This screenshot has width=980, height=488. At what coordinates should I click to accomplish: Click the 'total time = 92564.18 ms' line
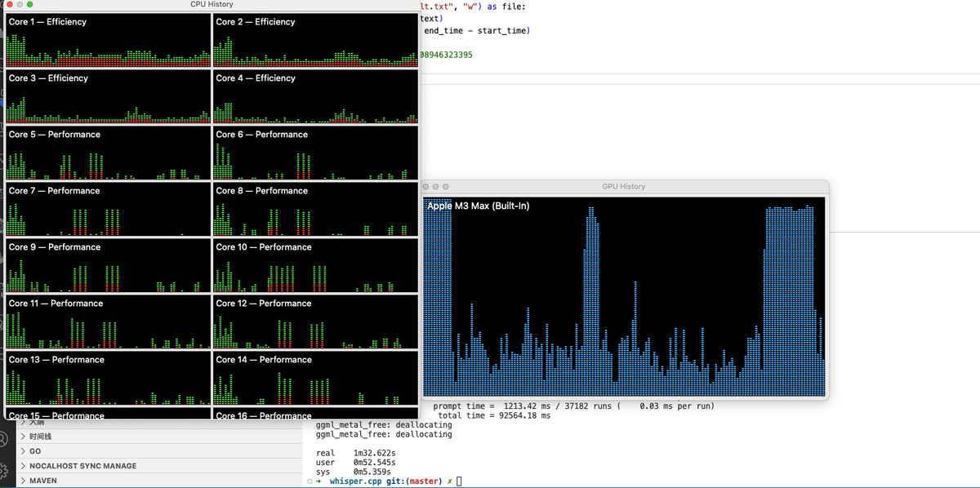pyautogui.click(x=494, y=416)
